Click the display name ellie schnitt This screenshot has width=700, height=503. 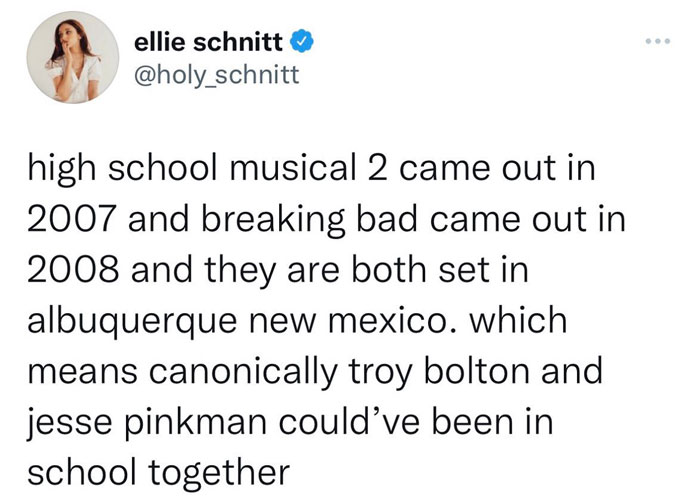pos(208,42)
